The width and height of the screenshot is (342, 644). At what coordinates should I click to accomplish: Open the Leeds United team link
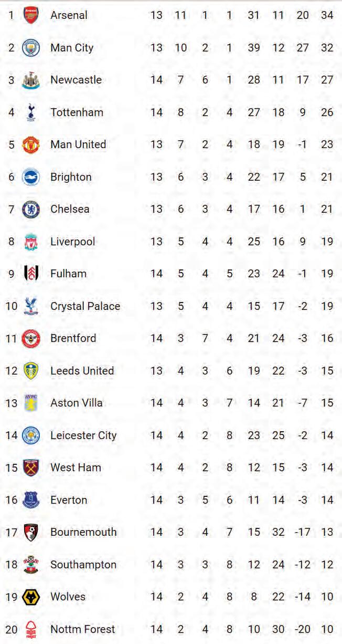[x=82, y=371]
